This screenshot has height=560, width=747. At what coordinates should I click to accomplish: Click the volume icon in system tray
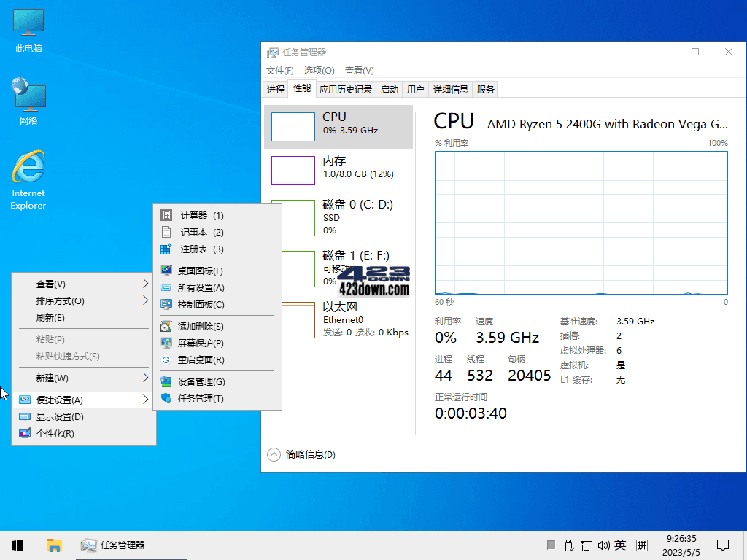click(x=604, y=545)
